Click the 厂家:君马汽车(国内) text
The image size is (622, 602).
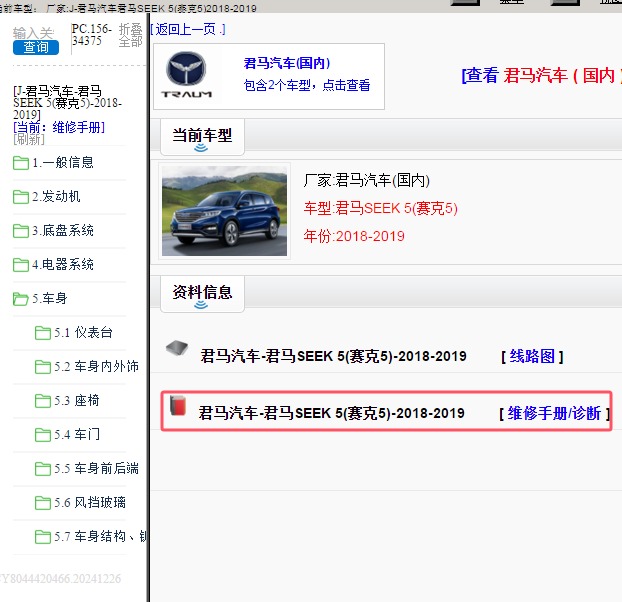[367, 180]
